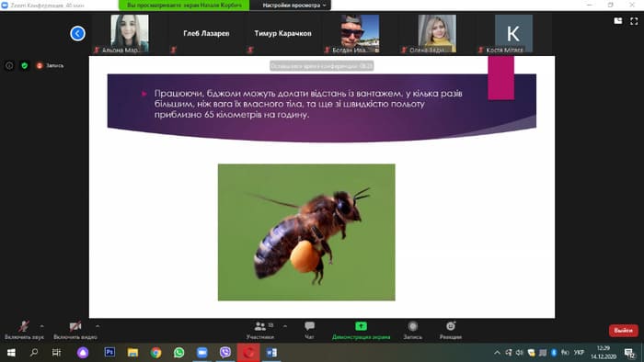Screen dimensions: 644x362
Task: Unmute microphone via 'Включить звук'
Action: (x=24, y=330)
